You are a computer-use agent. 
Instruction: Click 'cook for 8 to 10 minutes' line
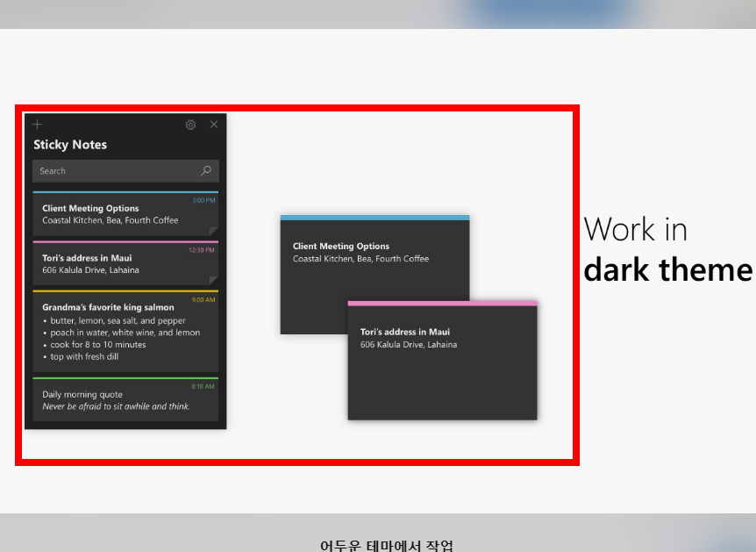coord(98,345)
